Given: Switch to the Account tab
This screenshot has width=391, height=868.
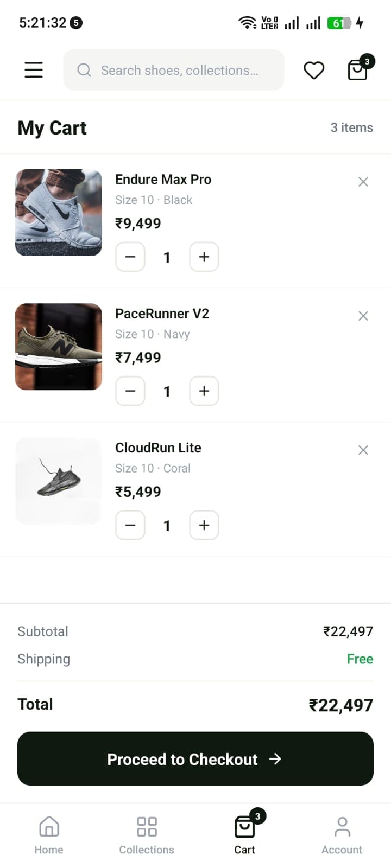Looking at the screenshot, I should coord(342,835).
